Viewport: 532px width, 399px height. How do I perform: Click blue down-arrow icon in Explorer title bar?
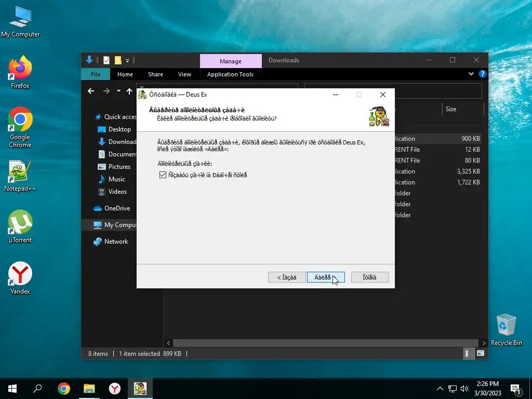point(89,60)
